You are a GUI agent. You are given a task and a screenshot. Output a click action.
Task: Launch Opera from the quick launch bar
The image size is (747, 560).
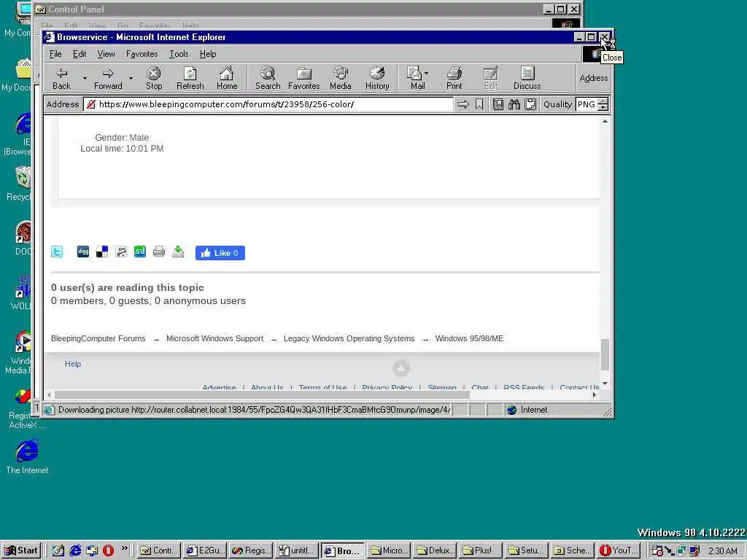click(x=108, y=551)
